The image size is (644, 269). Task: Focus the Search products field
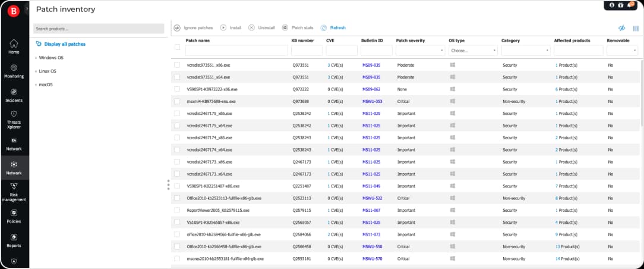click(x=99, y=29)
